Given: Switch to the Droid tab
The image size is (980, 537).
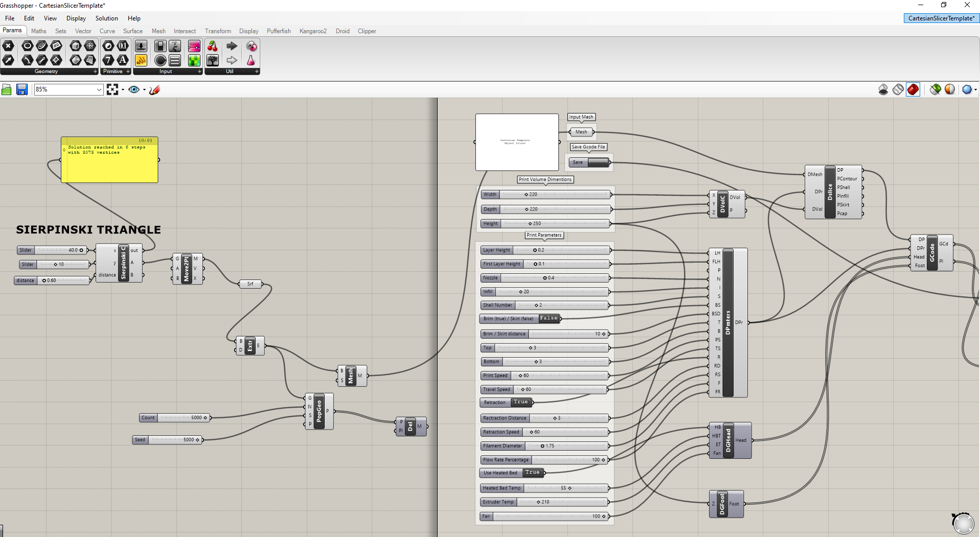Looking at the screenshot, I should (343, 31).
